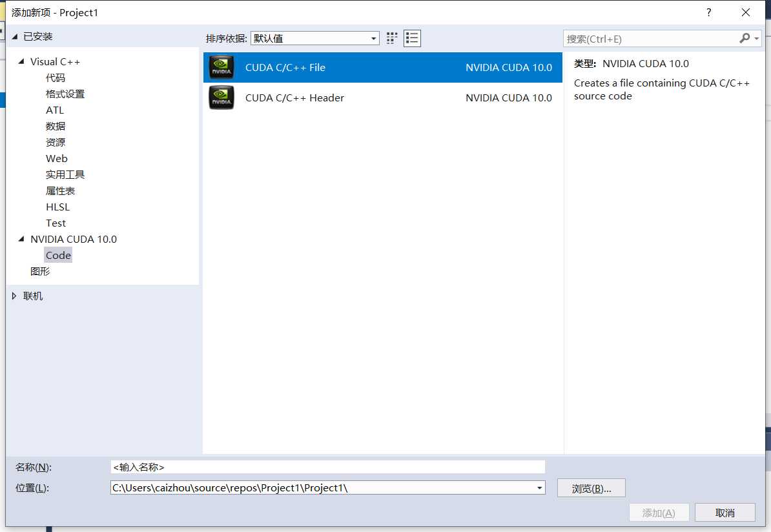
Task: Click the 浏览(B)... browse button
Action: point(591,488)
